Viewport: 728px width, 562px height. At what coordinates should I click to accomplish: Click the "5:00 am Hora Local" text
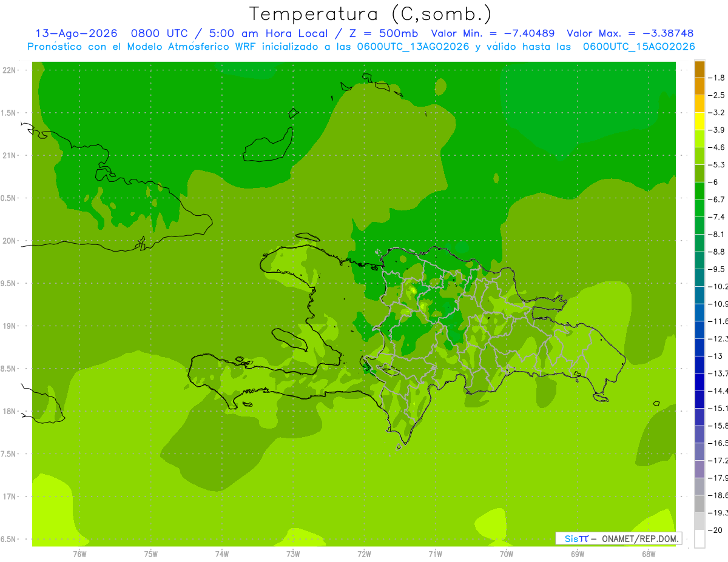pyautogui.click(x=268, y=33)
